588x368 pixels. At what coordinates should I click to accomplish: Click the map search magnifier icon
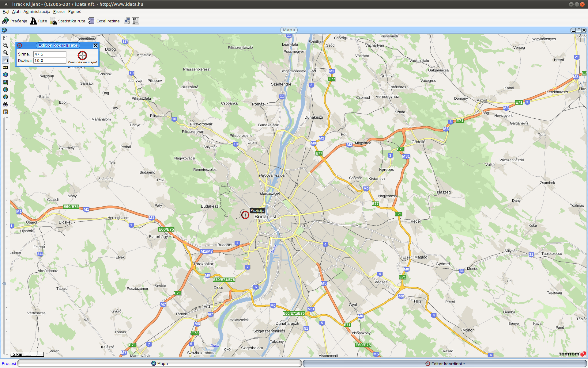[x=5, y=82]
